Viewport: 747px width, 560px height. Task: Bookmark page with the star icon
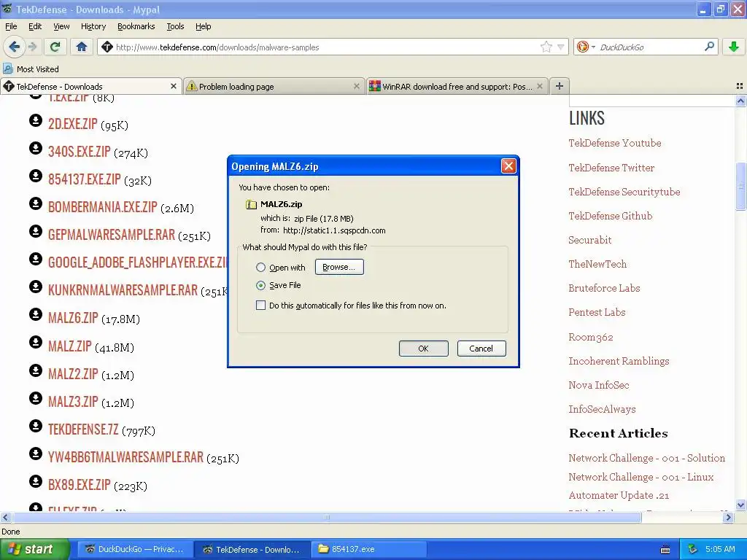coord(546,47)
